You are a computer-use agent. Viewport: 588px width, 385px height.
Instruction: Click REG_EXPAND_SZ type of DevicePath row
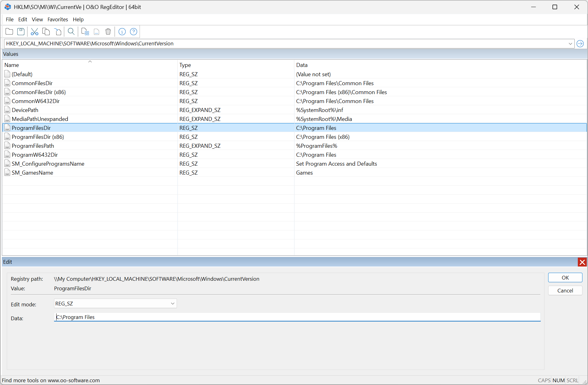200,110
